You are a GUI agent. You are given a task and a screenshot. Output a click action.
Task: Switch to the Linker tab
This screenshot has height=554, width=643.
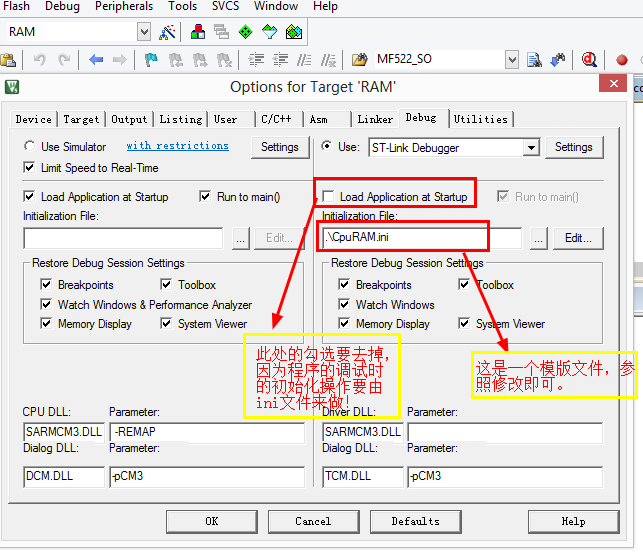click(x=375, y=119)
